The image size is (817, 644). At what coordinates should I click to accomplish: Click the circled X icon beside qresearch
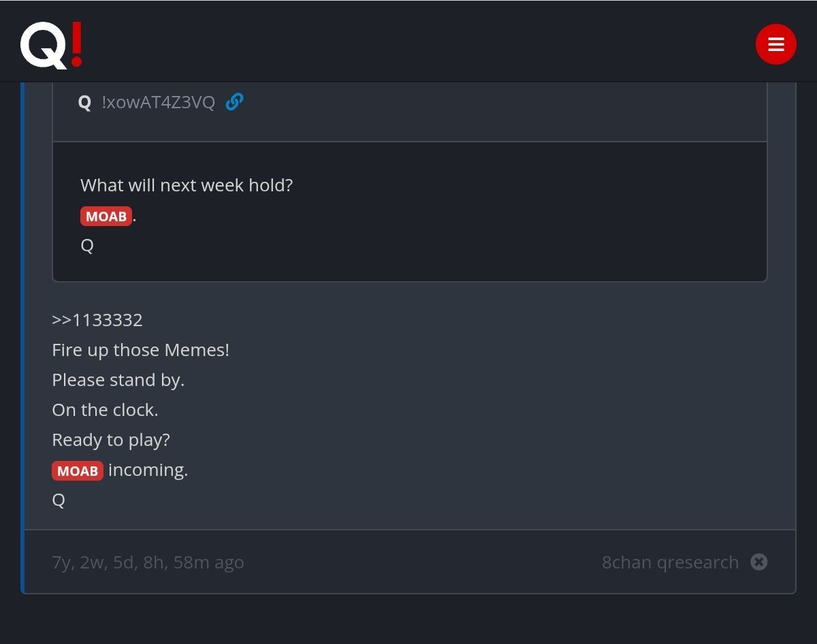click(759, 562)
